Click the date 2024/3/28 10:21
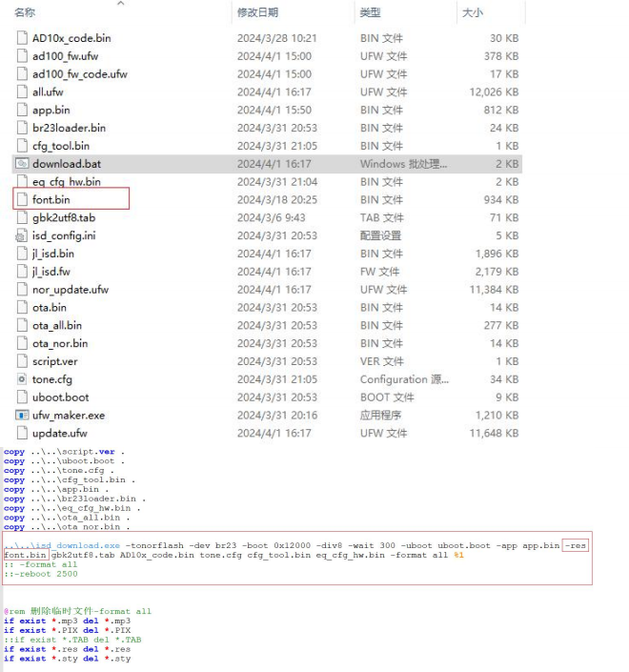The image size is (629, 672). pyautogui.click(x=276, y=38)
